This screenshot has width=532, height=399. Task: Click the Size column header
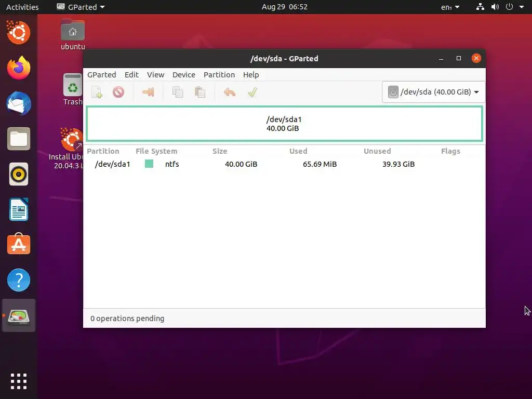click(x=220, y=151)
